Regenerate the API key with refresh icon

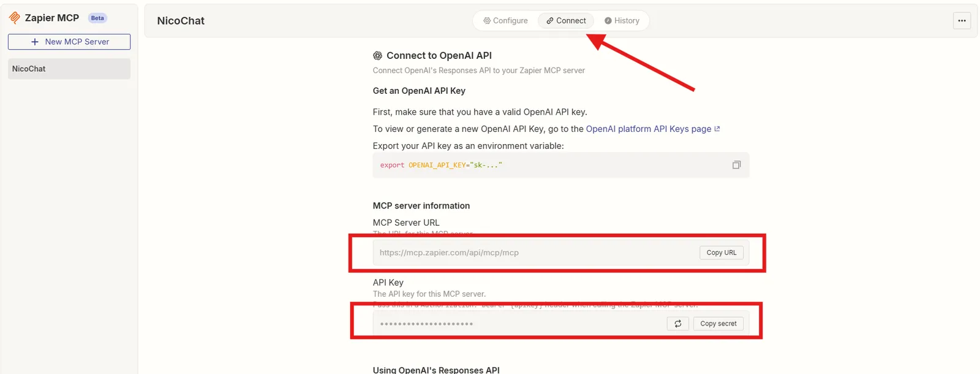[678, 324]
